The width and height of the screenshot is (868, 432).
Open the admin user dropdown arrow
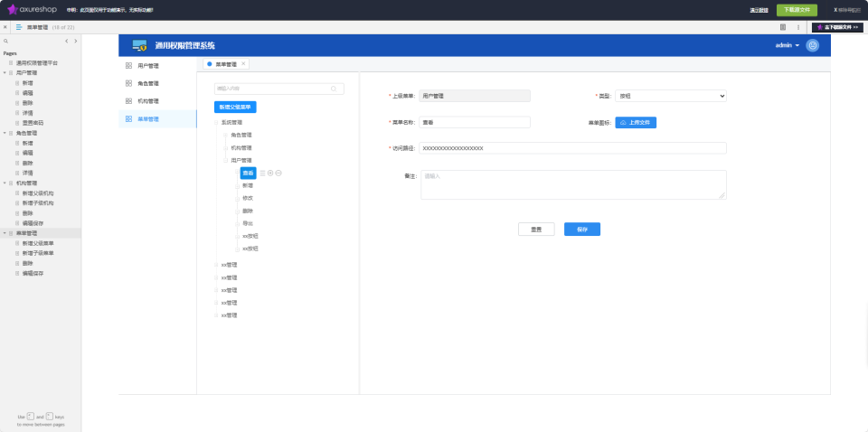pos(797,45)
